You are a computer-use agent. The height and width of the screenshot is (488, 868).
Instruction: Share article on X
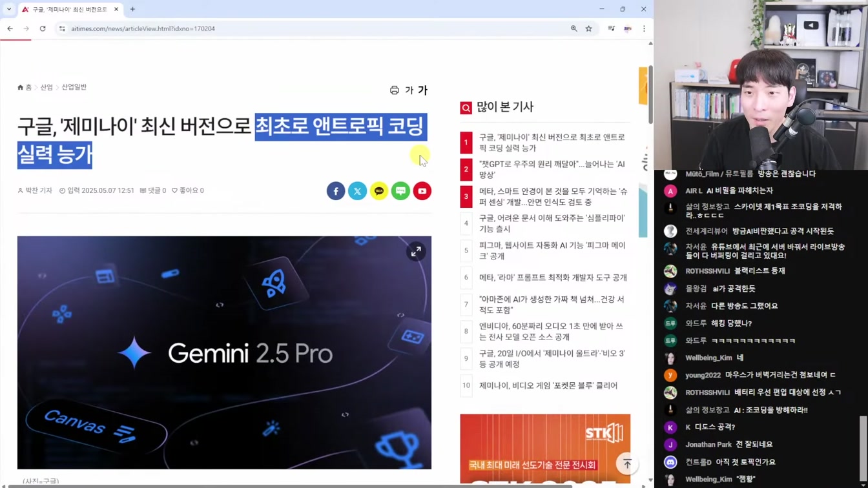pos(357,191)
